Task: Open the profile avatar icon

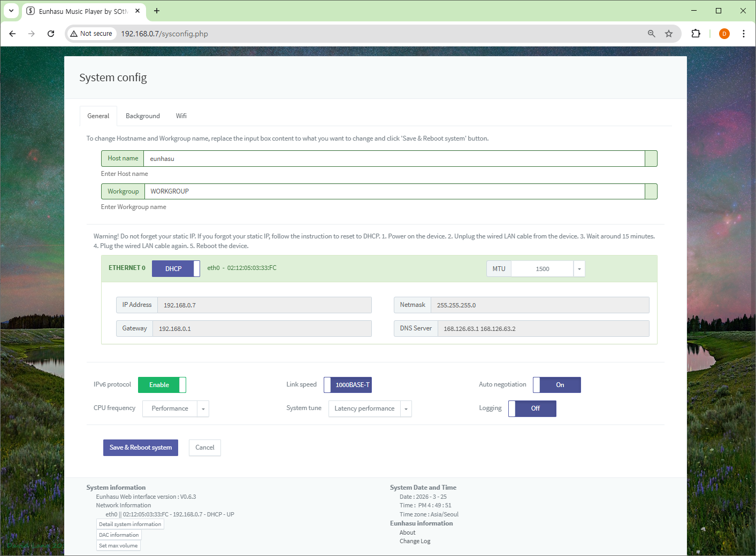Action: click(x=724, y=34)
